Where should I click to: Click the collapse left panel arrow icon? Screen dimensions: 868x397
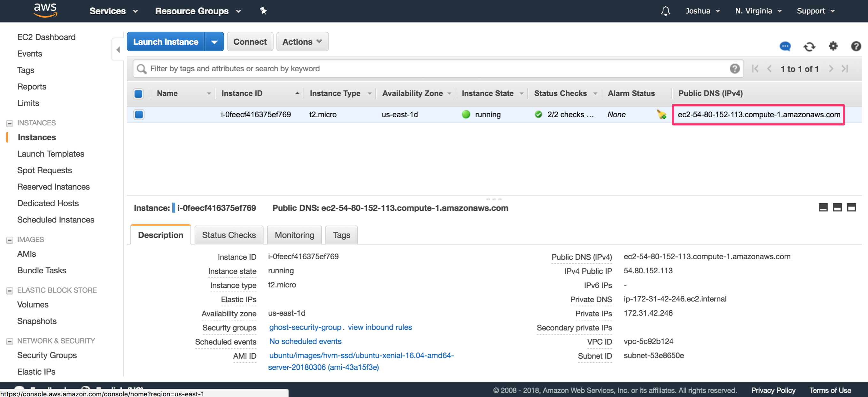(x=118, y=50)
